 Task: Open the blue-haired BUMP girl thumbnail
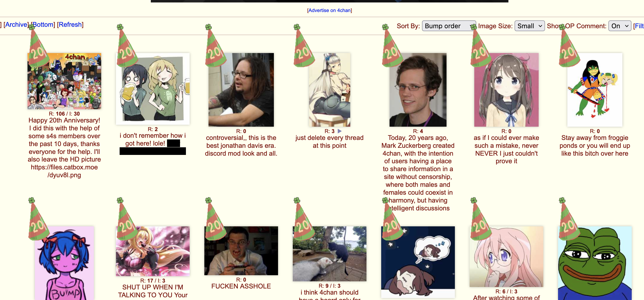pos(64,263)
